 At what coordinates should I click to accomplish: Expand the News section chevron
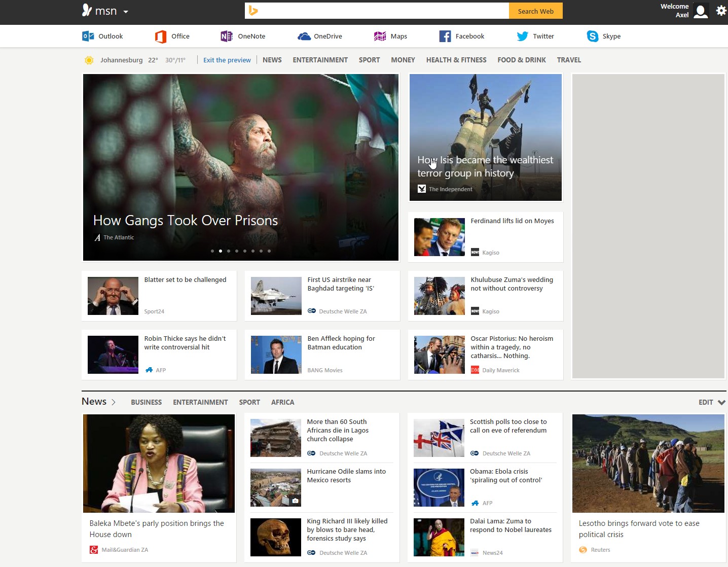114,402
